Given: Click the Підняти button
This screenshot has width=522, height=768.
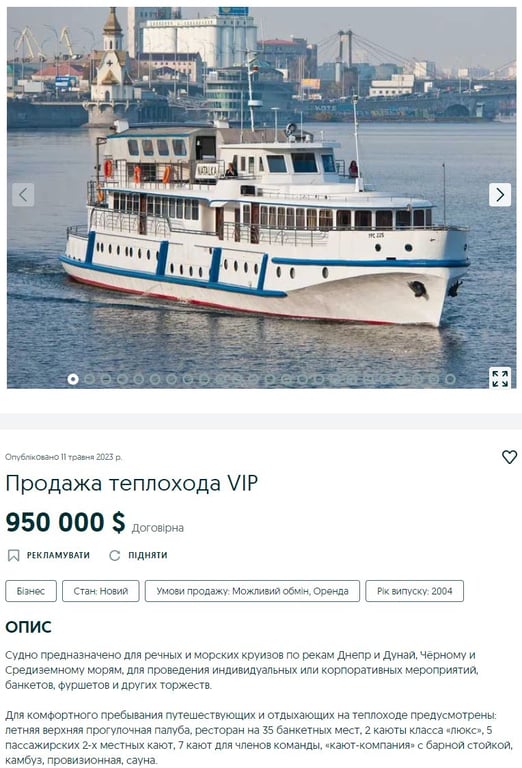Looking at the screenshot, I should click(139, 555).
